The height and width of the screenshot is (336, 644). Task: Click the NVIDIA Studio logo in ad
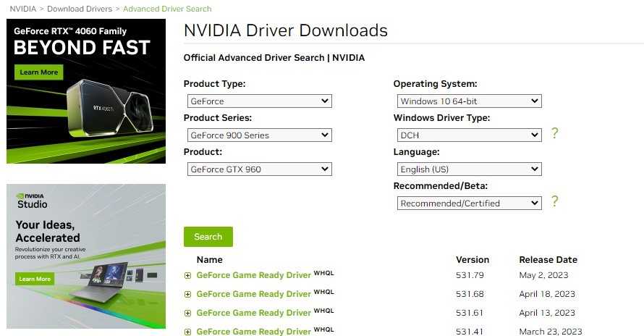coord(31,201)
